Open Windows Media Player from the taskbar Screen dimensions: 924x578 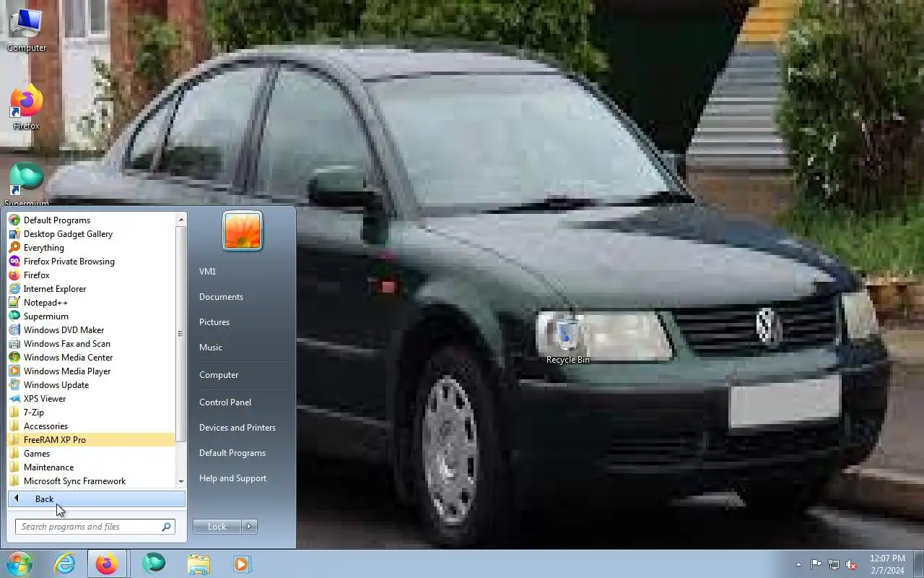(x=242, y=564)
